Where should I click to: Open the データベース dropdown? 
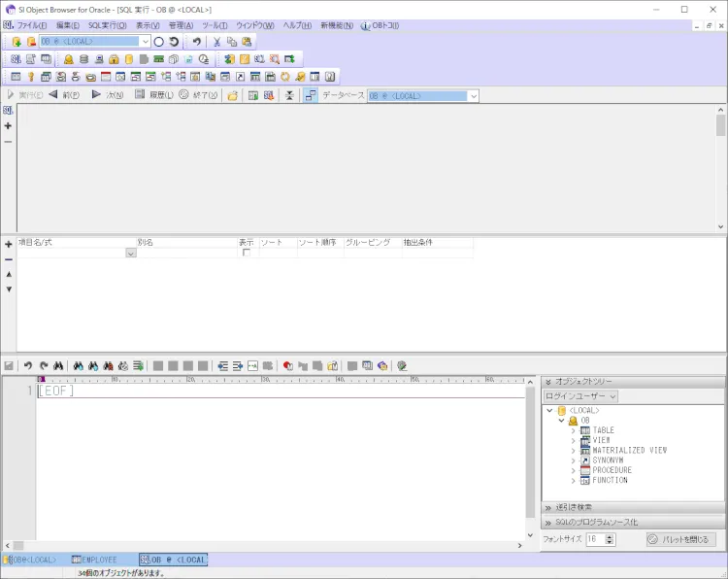point(474,96)
